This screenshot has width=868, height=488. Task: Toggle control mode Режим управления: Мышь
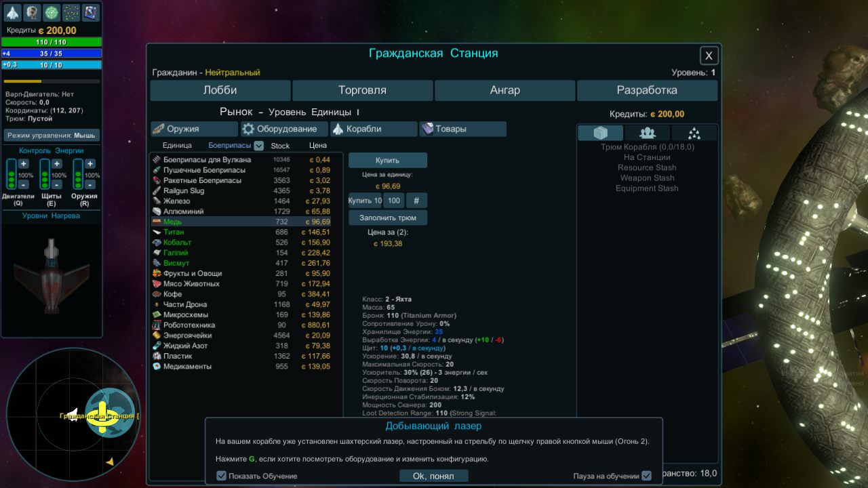pos(52,136)
